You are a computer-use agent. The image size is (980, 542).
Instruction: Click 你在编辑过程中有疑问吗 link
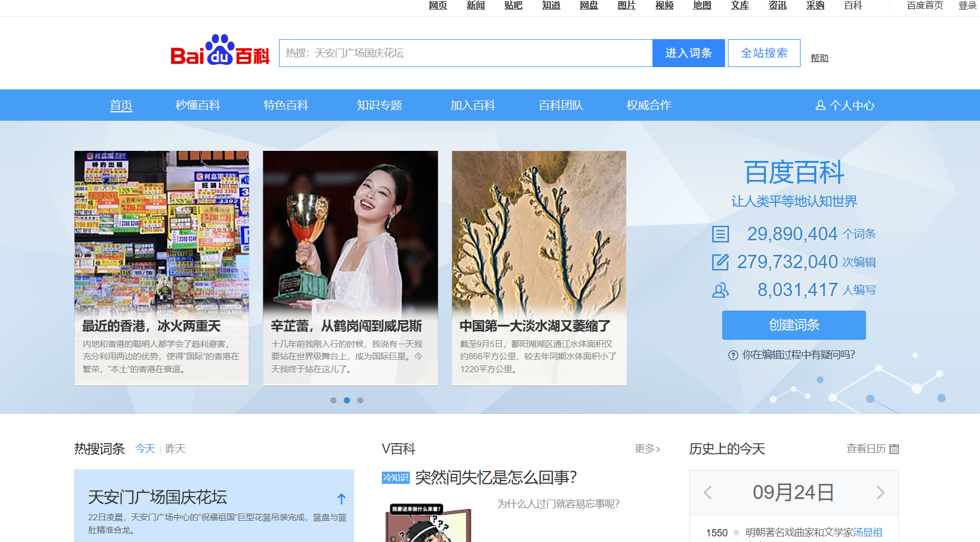click(799, 355)
